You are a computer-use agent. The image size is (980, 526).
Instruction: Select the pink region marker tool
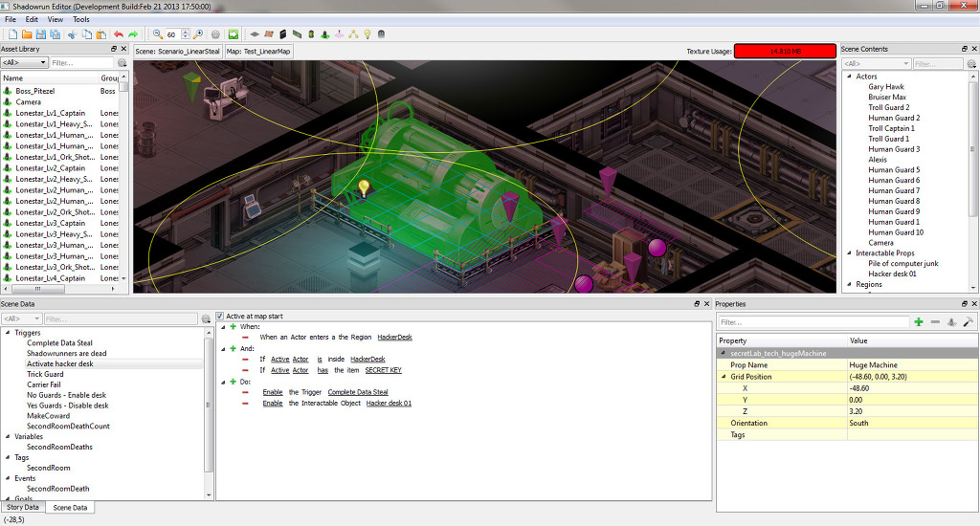tap(340, 34)
